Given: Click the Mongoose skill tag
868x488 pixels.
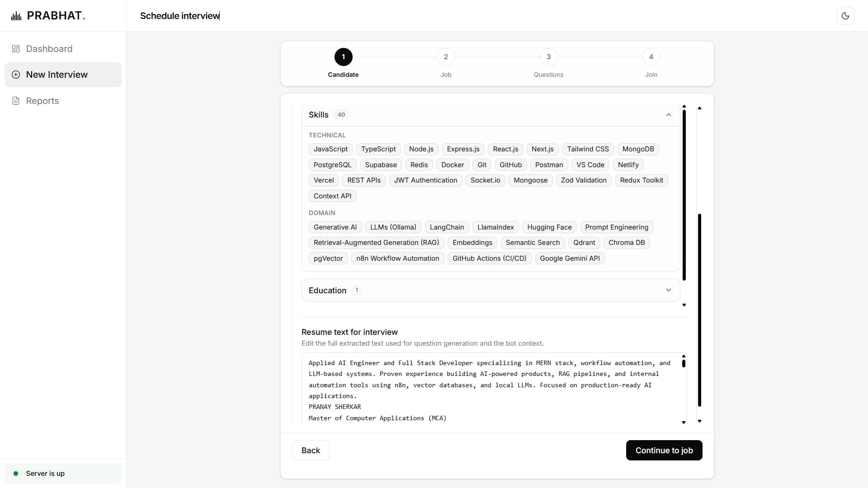Looking at the screenshot, I should point(531,180).
